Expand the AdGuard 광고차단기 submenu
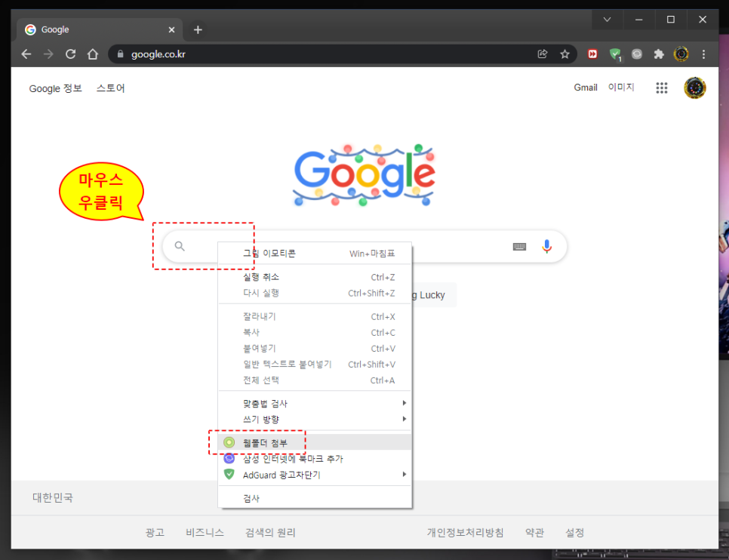 click(315, 475)
